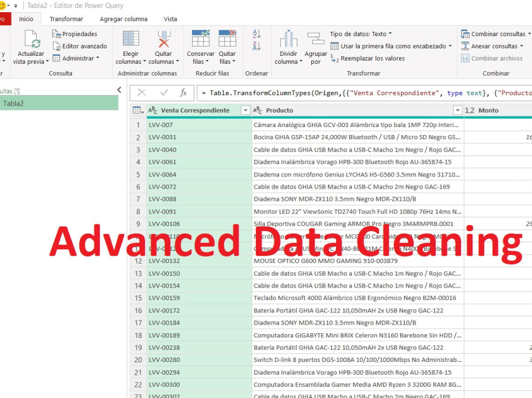Click Usar la primera fila como encabezado
The width and height of the screenshot is (532, 398).
click(391, 46)
